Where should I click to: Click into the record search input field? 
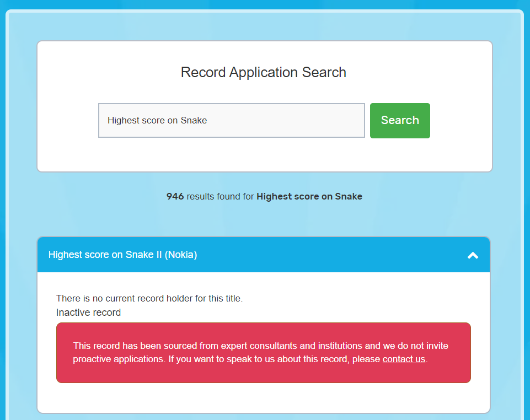click(232, 121)
